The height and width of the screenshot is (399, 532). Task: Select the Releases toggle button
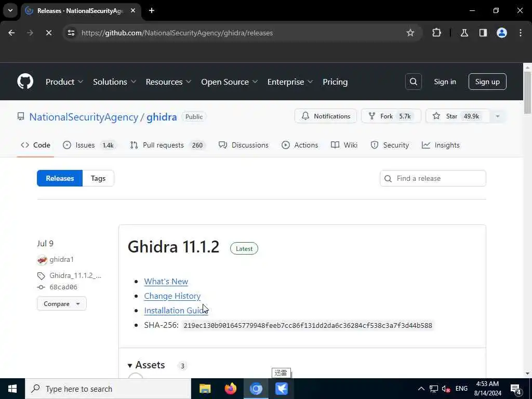[60, 178]
